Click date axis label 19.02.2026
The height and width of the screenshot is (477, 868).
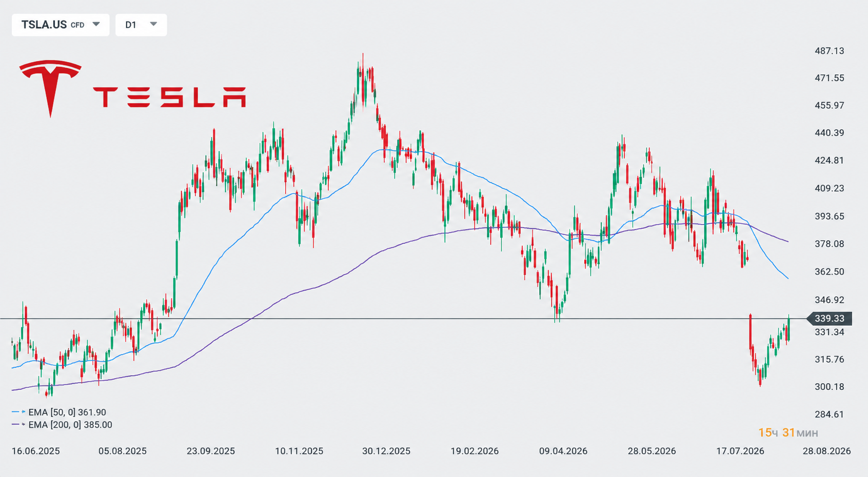point(475,451)
